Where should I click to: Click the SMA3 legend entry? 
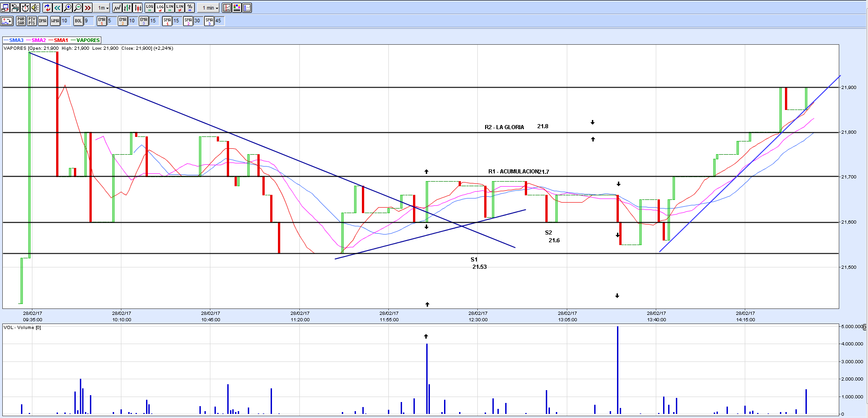[x=14, y=40]
